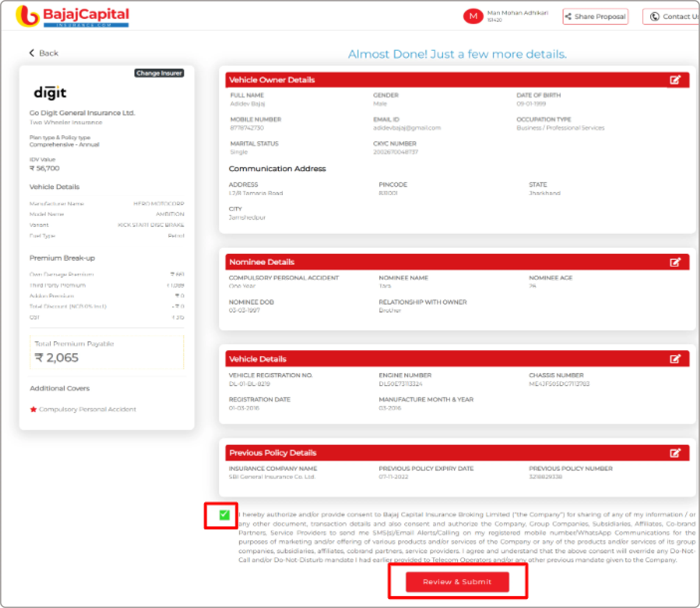Click the Communication Address heading
This screenshot has width=700, height=608.
coord(277,169)
